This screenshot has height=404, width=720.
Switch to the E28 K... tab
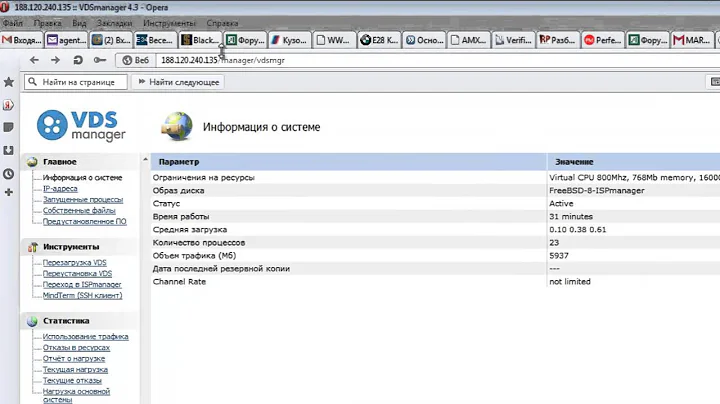[379, 40]
